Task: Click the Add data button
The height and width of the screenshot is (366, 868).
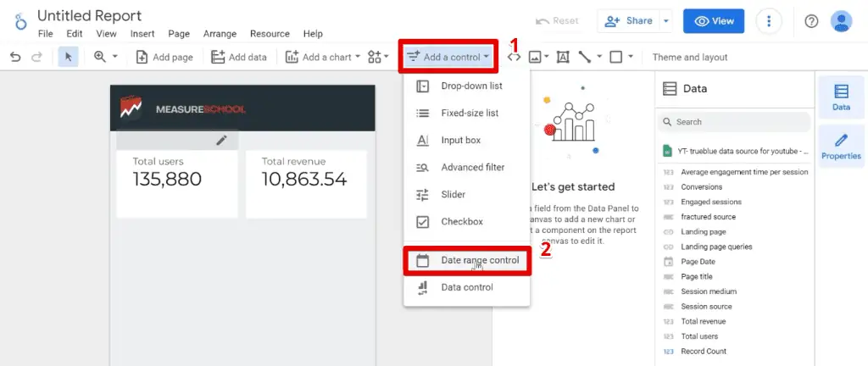Action: (x=239, y=57)
